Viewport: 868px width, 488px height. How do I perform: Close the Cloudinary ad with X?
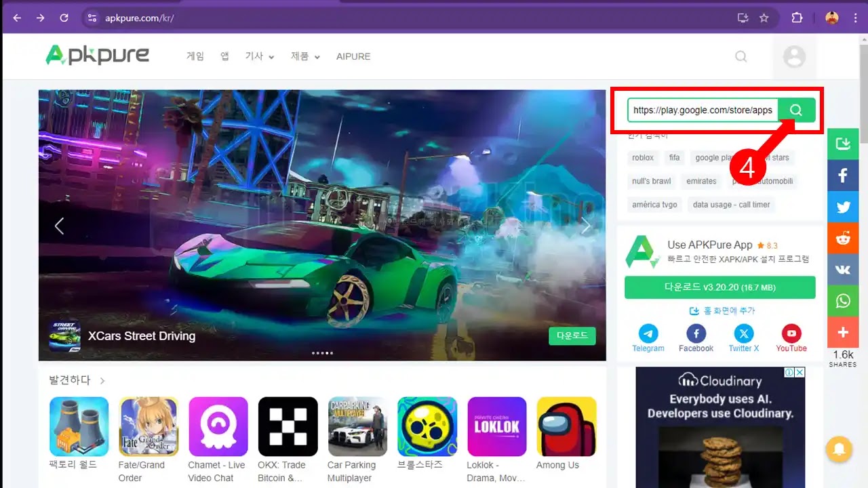(800, 372)
